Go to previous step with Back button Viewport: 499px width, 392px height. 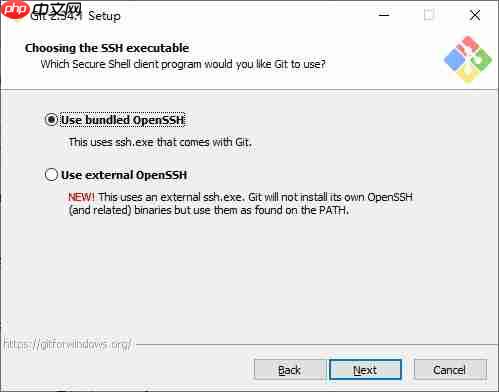pos(289,370)
